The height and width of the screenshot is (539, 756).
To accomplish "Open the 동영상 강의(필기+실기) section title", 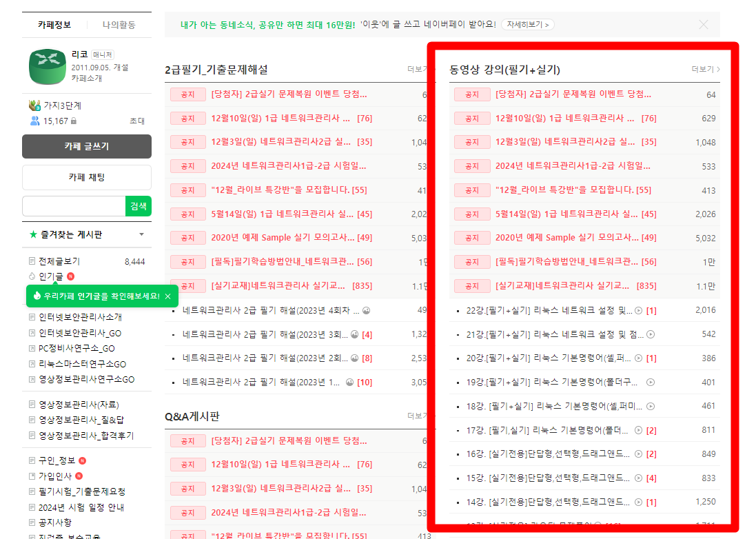I will point(504,70).
